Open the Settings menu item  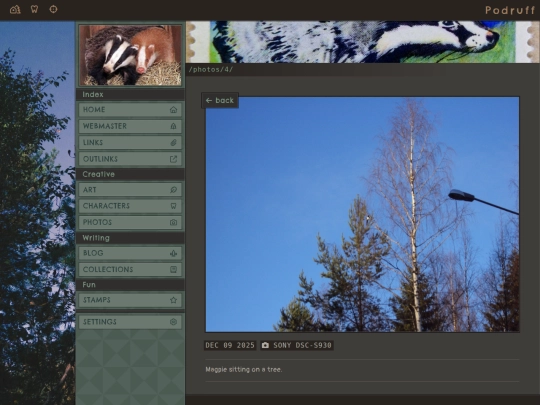130,322
